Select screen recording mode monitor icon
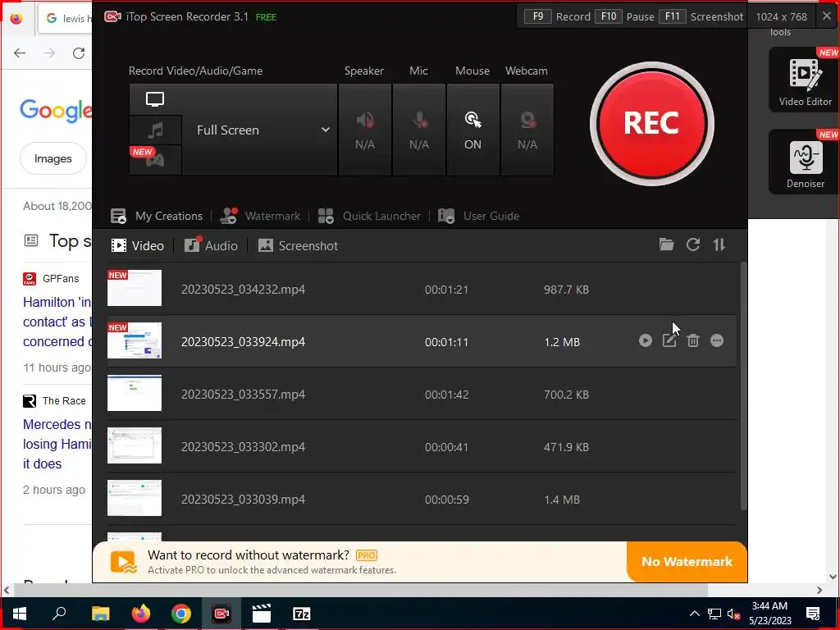 click(x=155, y=99)
